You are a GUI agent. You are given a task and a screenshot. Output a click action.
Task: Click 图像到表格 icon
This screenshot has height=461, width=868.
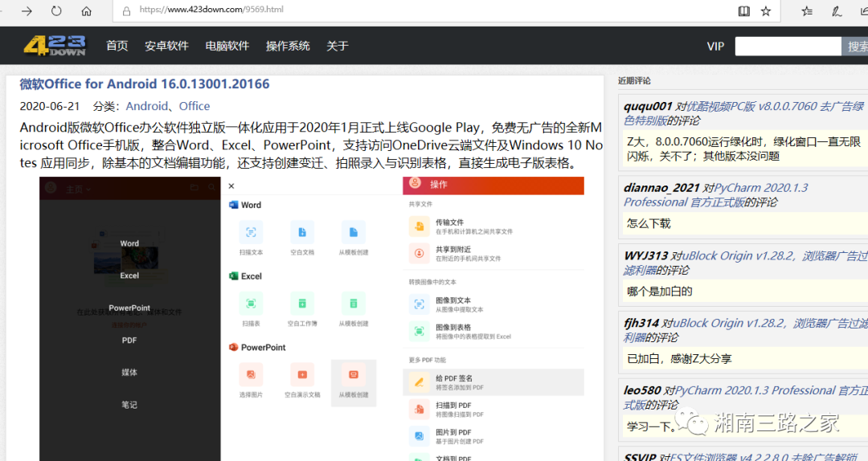tap(419, 332)
